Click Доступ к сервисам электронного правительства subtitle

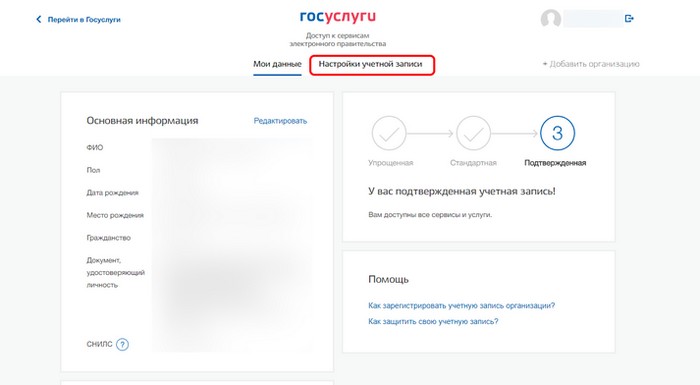(x=338, y=39)
